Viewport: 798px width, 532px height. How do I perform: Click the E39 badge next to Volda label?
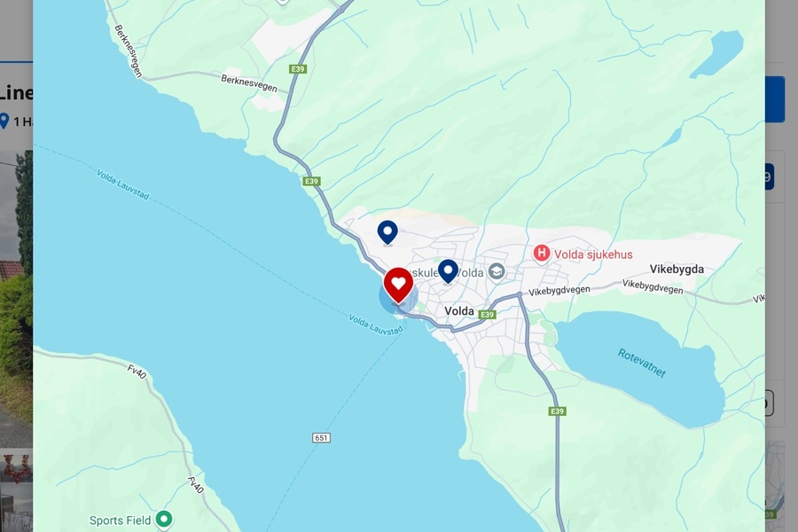pos(487,315)
